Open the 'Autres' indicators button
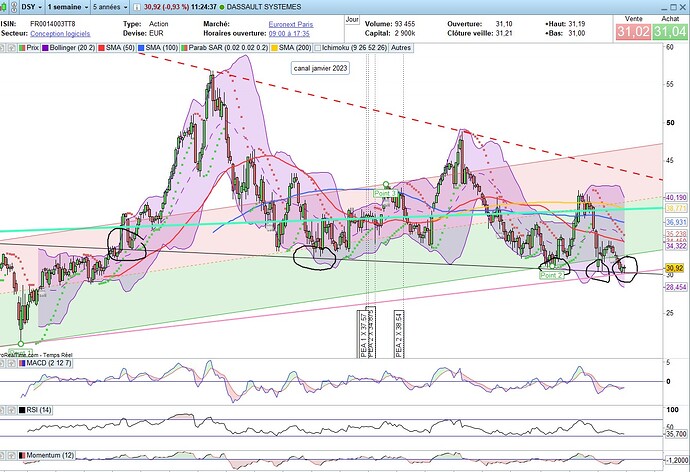This screenshot has height=472, width=690. pyautogui.click(x=401, y=48)
